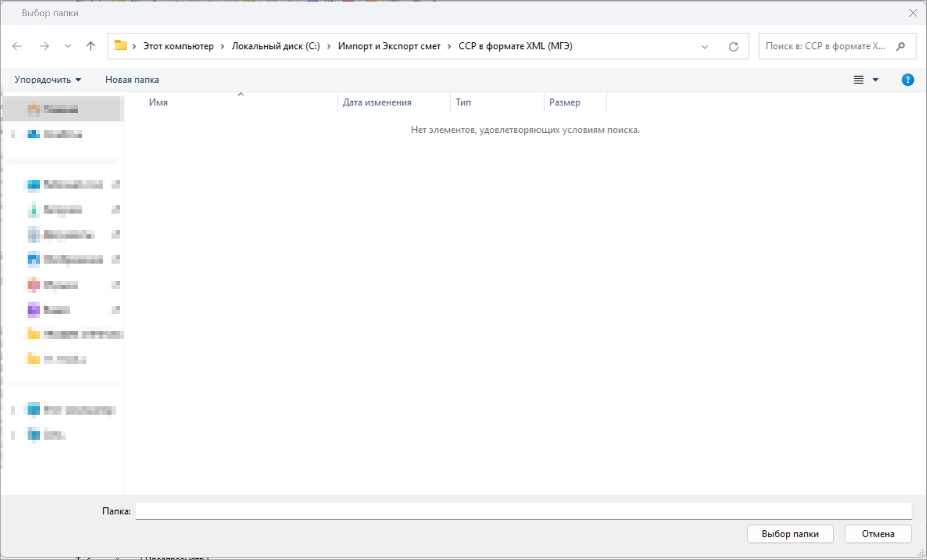Viewport: 927px width, 560px height.
Task: Refresh the current folder view
Action: 733,46
